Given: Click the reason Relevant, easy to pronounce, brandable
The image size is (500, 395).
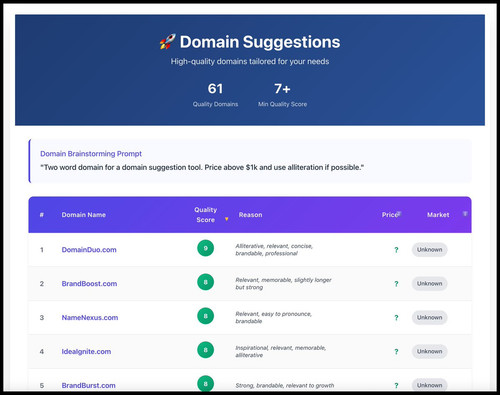Looking at the screenshot, I should pyautogui.click(x=273, y=318).
